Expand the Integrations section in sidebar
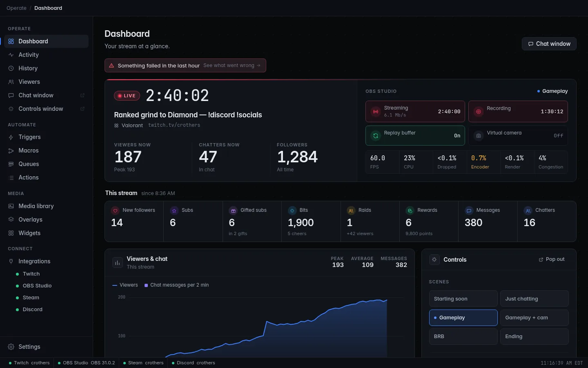The width and height of the screenshot is (588, 368). [46, 261]
